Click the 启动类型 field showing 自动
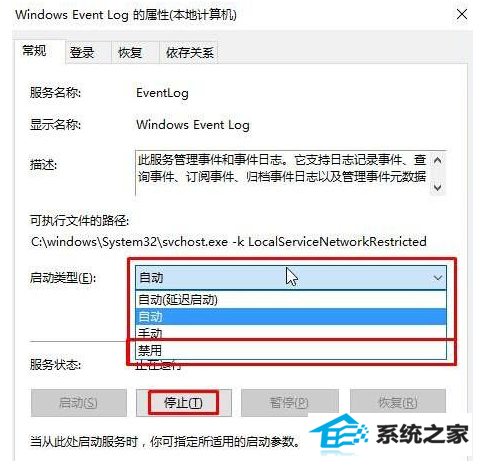This screenshot has width=477, height=461. (291, 278)
